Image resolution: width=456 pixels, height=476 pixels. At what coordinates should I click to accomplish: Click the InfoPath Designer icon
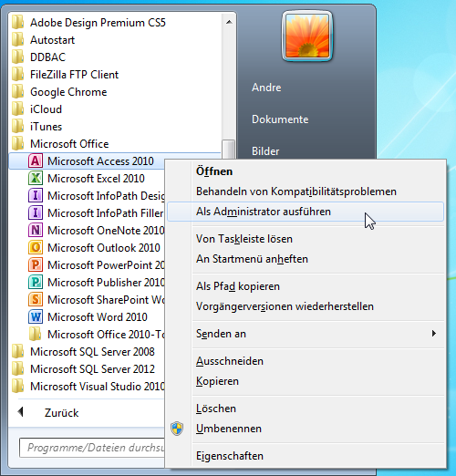click(x=36, y=196)
